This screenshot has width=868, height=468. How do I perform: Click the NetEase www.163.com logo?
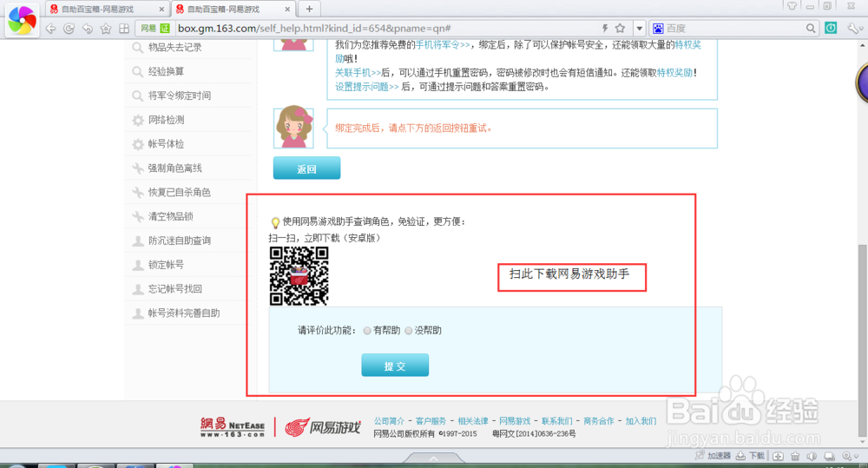pyautogui.click(x=233, y=427)
